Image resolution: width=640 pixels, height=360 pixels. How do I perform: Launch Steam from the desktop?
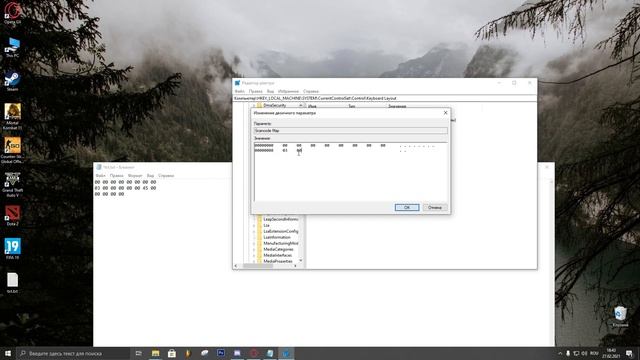coord(13,81)
